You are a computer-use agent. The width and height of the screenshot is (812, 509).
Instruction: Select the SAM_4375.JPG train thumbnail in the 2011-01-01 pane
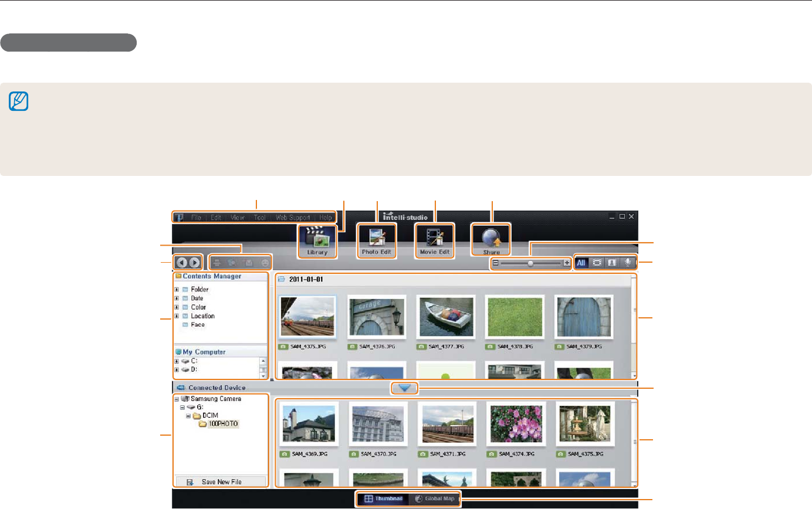(308, 317)
